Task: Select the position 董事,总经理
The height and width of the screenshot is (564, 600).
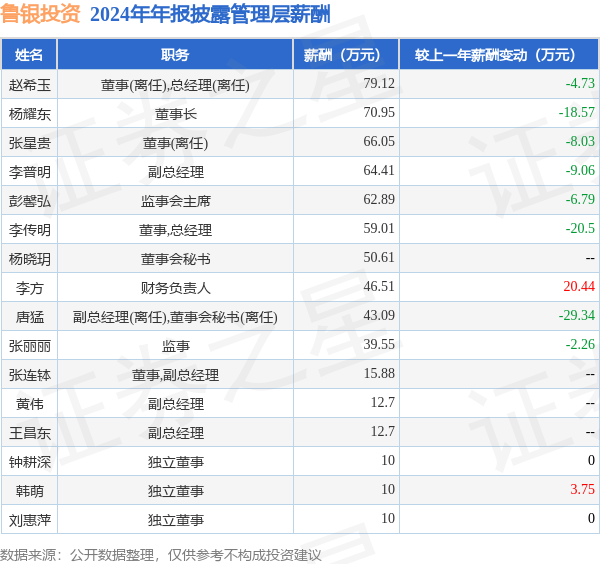Action: click(x=175, y=230)
